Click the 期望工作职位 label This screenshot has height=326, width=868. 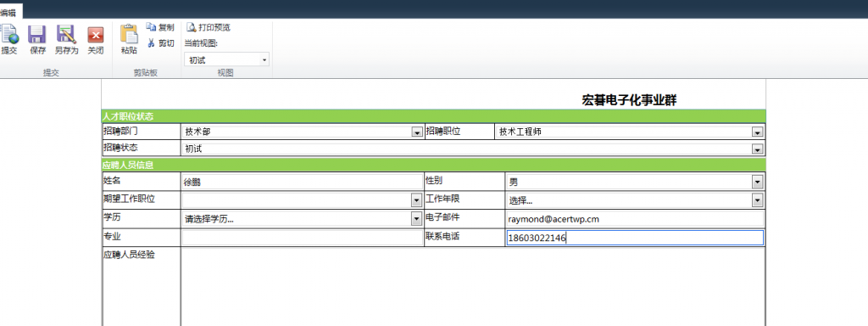coord(129,198)
